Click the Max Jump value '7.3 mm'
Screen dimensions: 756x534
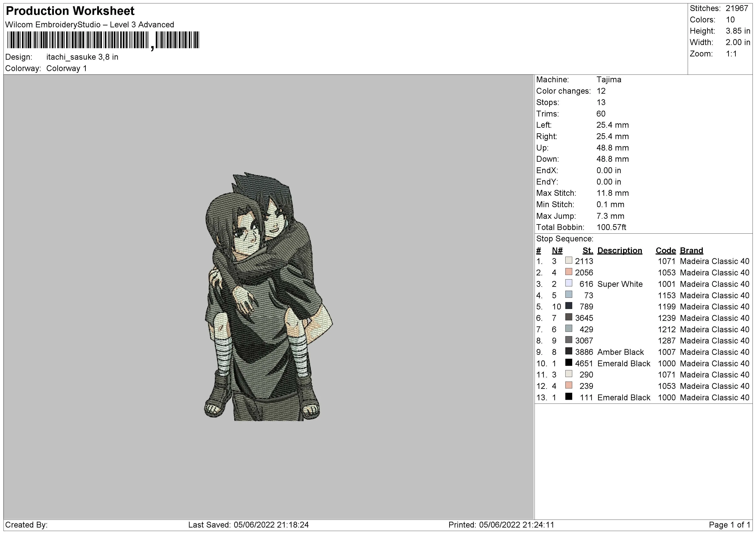click(x=610, y=216)
